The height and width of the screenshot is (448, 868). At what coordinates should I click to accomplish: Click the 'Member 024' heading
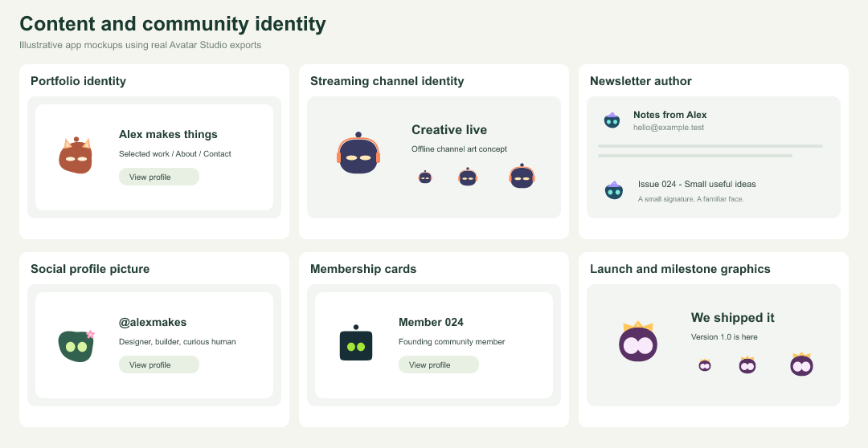(x=432, y=323)
